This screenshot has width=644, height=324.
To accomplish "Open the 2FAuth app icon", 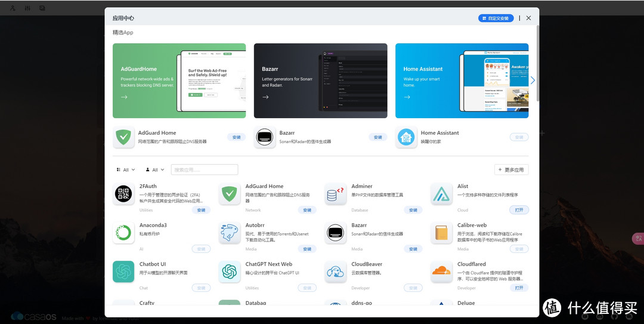I will [123, 194].
